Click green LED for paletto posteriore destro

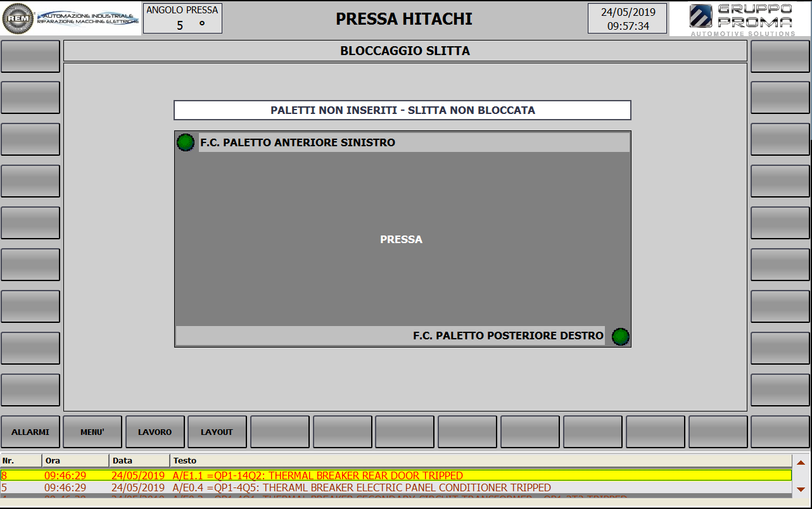(621, 336)
